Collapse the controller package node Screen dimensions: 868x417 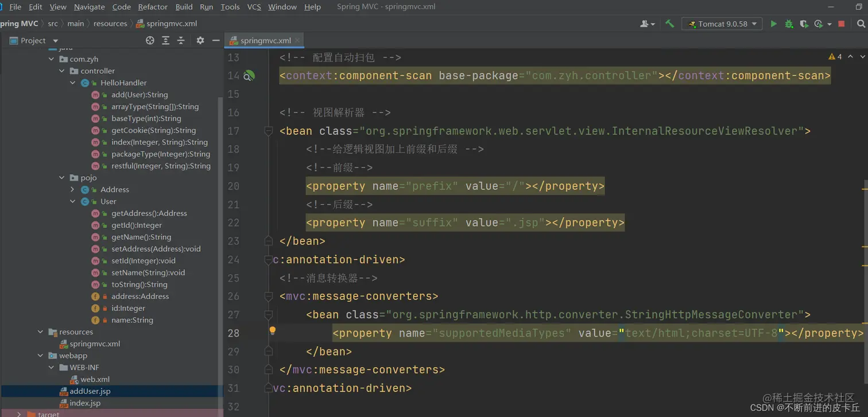click(62, 71)
